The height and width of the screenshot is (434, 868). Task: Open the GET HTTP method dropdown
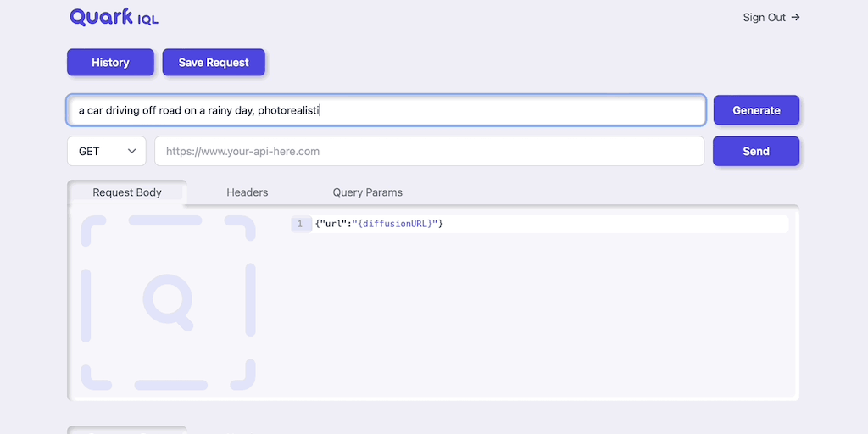107,152
